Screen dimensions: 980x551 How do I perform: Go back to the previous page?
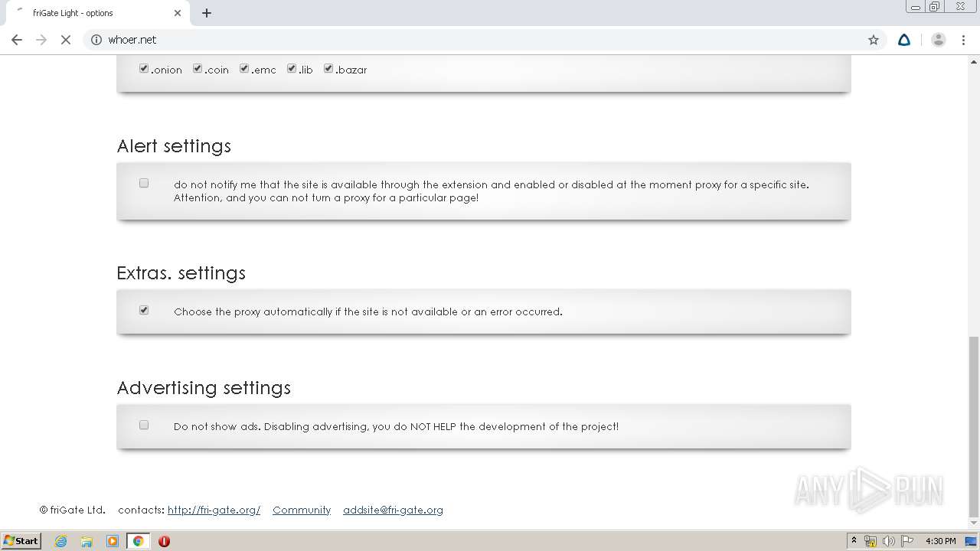pyautogui.click(x=17, y=40)
